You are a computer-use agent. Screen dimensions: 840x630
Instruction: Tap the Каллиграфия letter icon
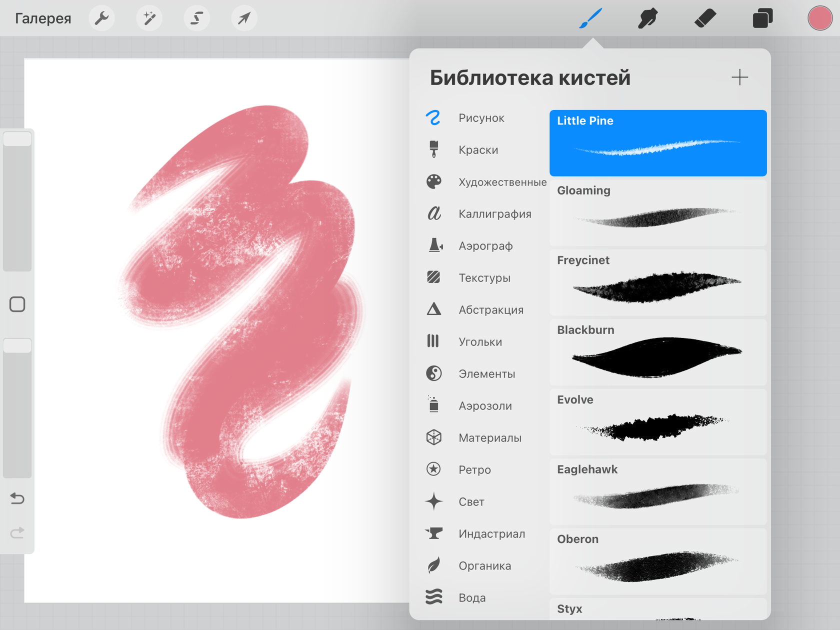(x=433, y=213)
